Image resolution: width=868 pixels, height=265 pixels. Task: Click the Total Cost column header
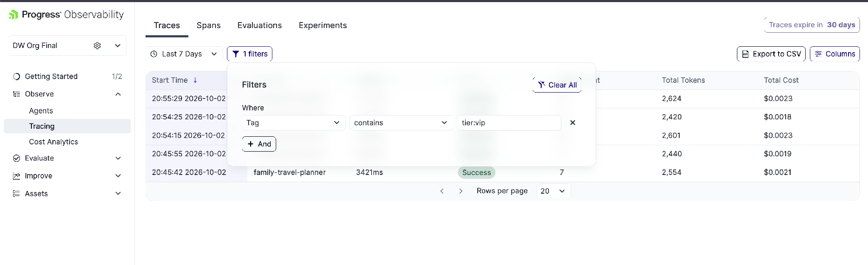coord(781,80)
